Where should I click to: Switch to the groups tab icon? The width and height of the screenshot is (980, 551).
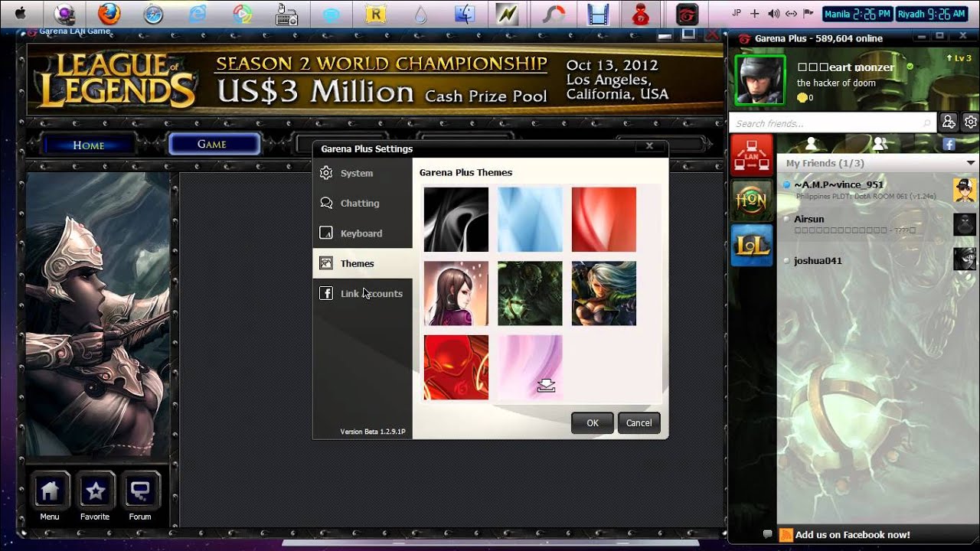(880, 143)
